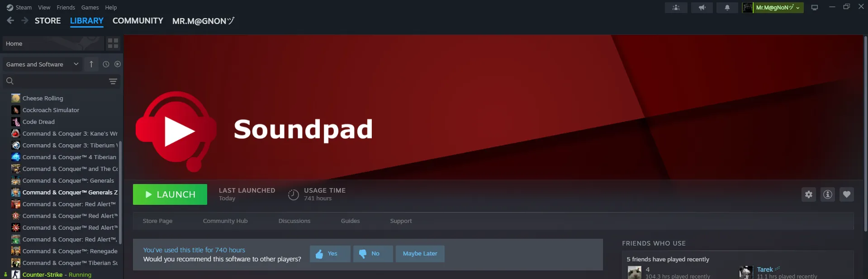Screen dimensions: 868x279
Task: Click the Cheese Rolling game icon
Action: pyautogui.click(x=16, y=98)
